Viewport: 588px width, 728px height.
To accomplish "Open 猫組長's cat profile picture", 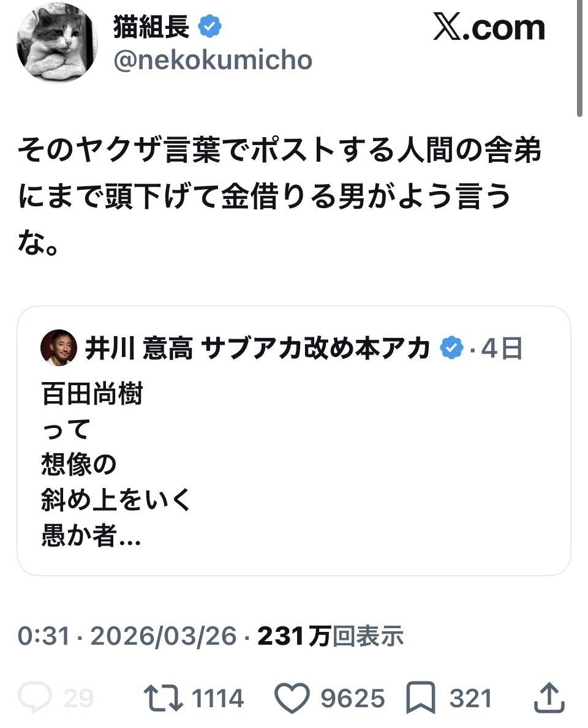I will [57, 42].
